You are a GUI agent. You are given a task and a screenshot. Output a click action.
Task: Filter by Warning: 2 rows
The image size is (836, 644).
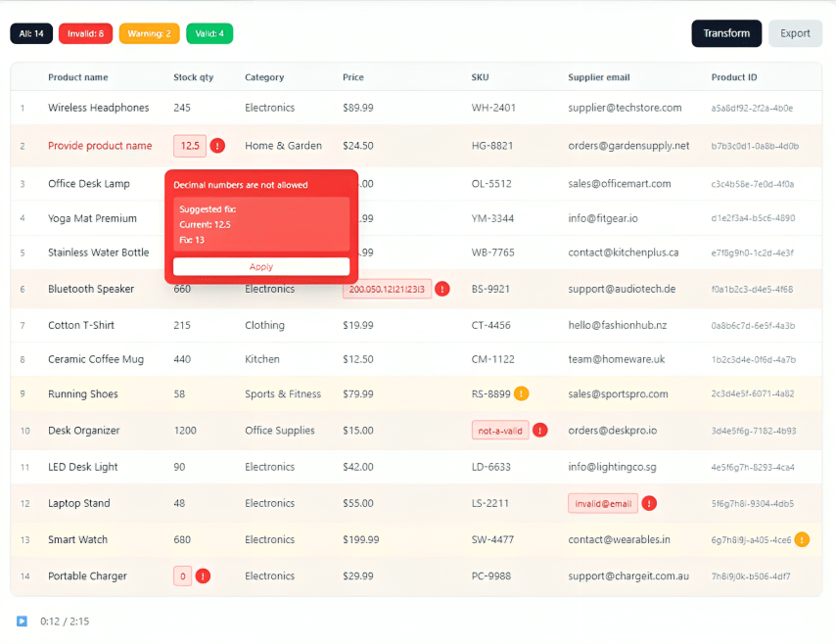click(149, 33)
